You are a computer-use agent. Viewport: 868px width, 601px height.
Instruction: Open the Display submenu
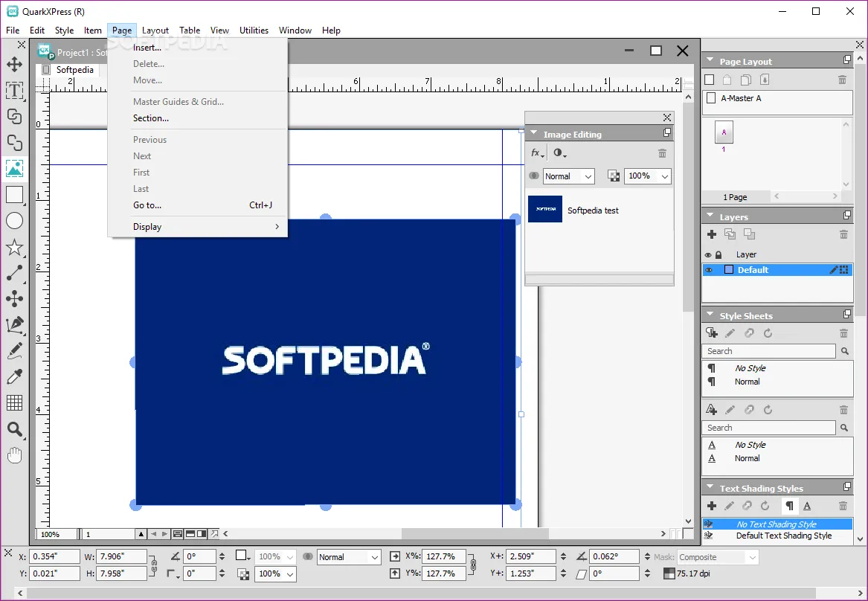click(198, 226)
